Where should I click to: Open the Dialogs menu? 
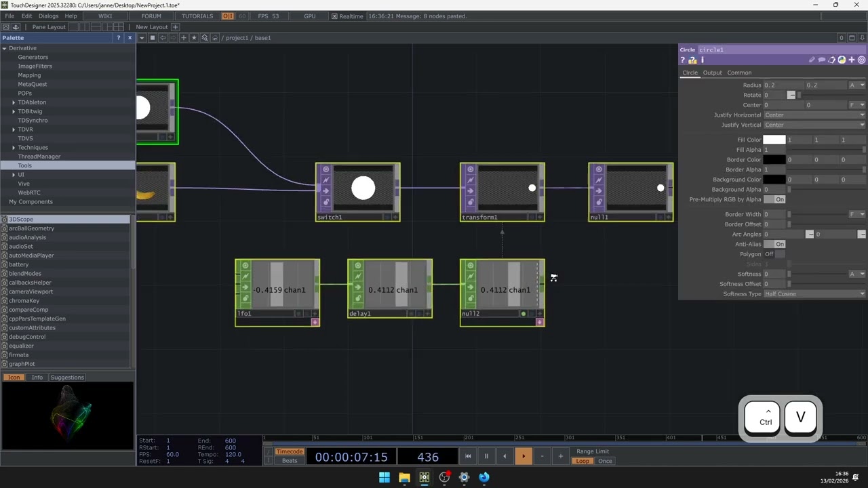point(48,16)
